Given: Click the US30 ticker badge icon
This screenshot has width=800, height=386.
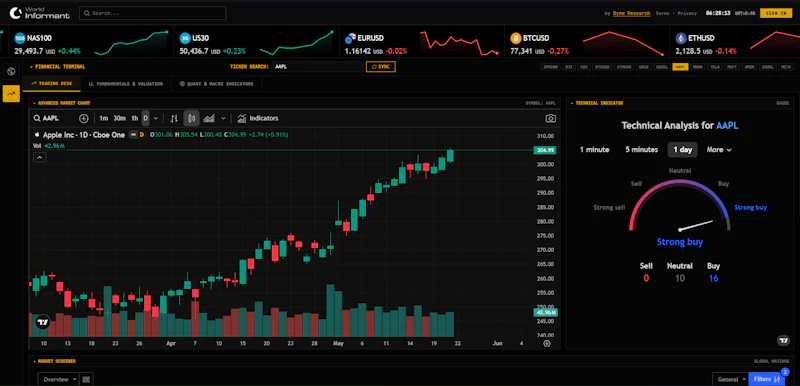Looking at the screenshot, I should (185, 38).
